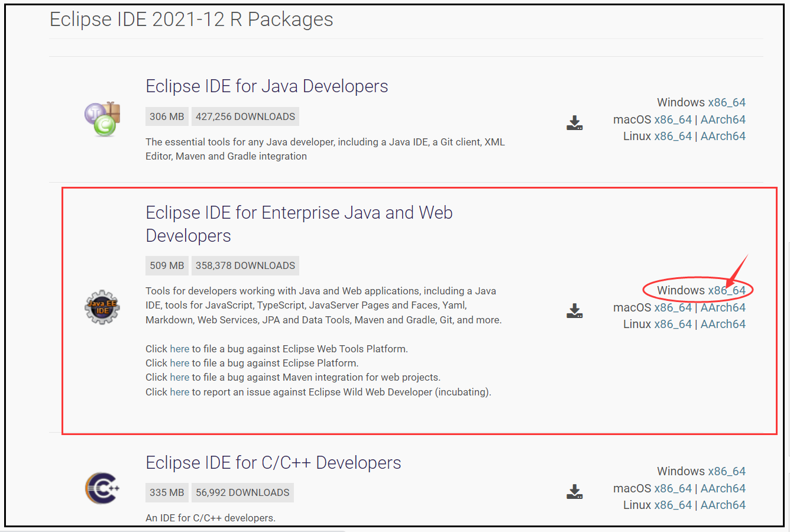Download macOS AArch64 for C/C++ Developers
The image size is (790, 532).
[723, 488]
